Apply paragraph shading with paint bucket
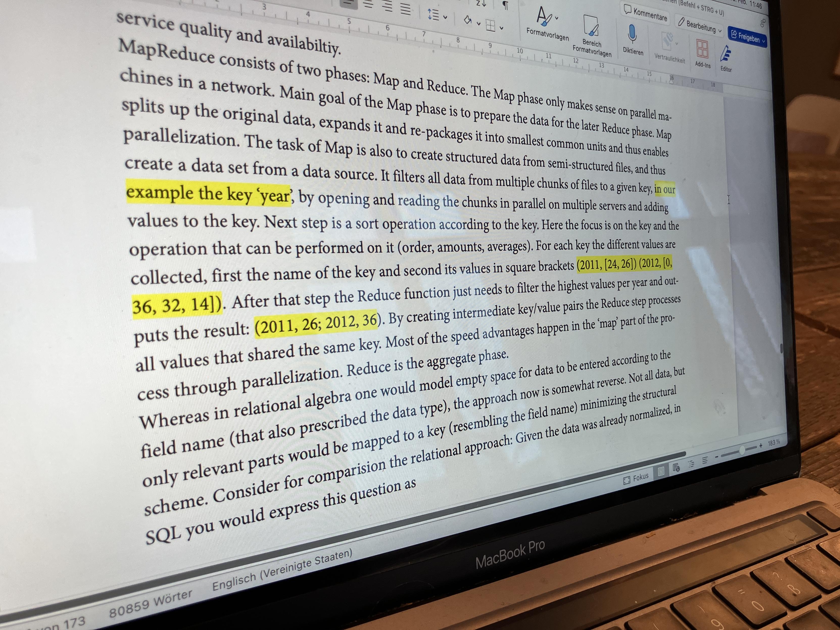The width and height of the screenshot is (840, 630). (468, 20)
